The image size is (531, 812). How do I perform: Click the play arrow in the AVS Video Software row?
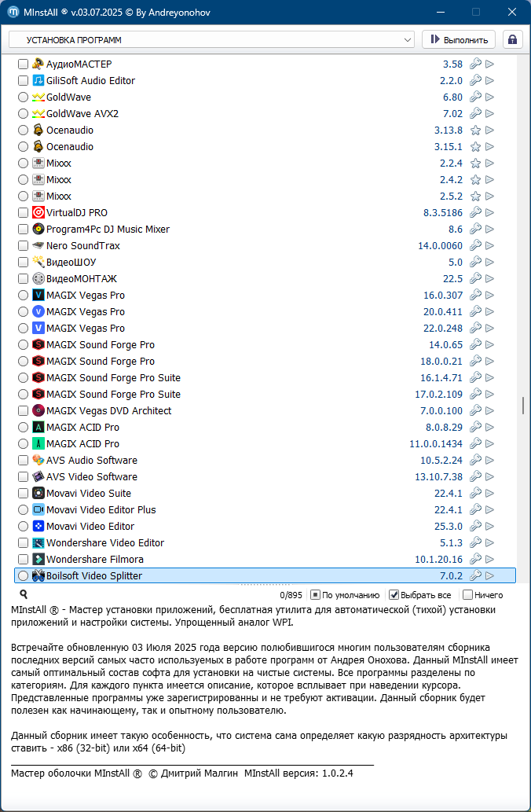pyautogui.click(x=489, y=477)
